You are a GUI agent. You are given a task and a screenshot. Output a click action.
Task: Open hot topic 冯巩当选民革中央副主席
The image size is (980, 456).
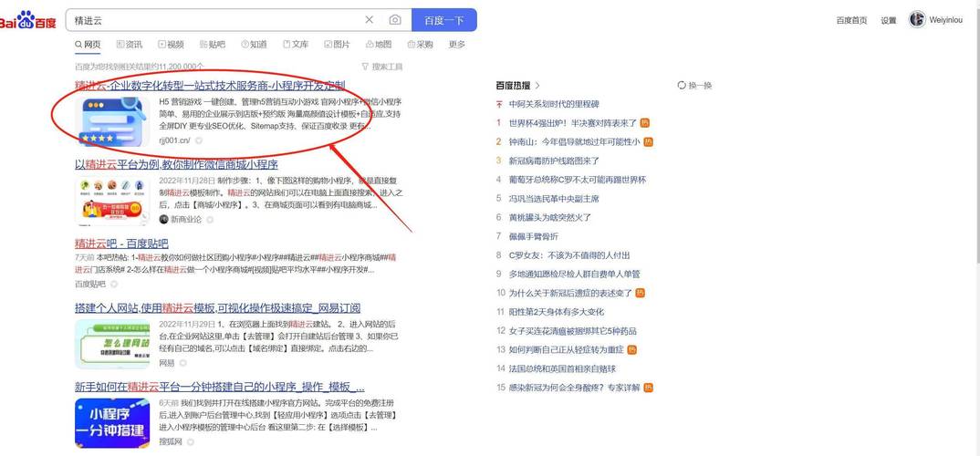[x=554, y=199]
